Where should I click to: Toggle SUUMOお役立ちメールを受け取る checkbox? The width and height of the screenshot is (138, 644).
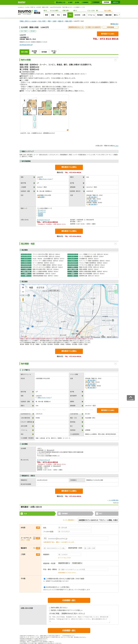point(45,587)
